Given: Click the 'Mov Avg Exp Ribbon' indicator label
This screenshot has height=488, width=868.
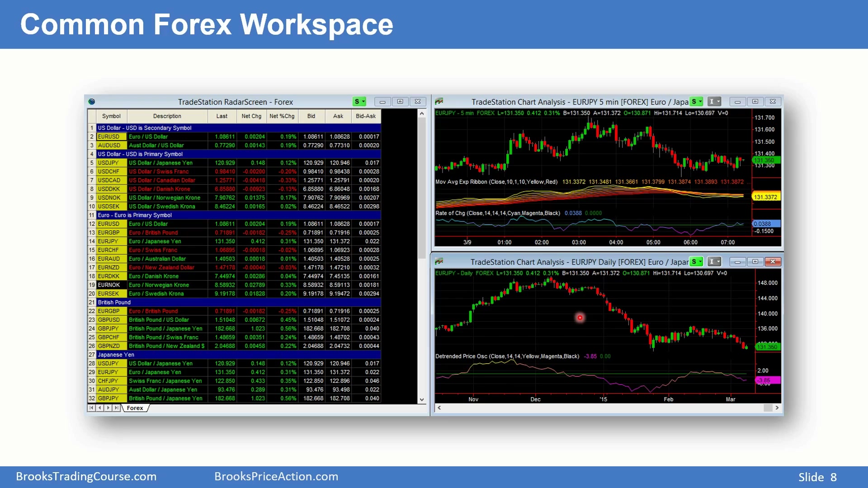Looking at the screenshot, I should (496, 182).
